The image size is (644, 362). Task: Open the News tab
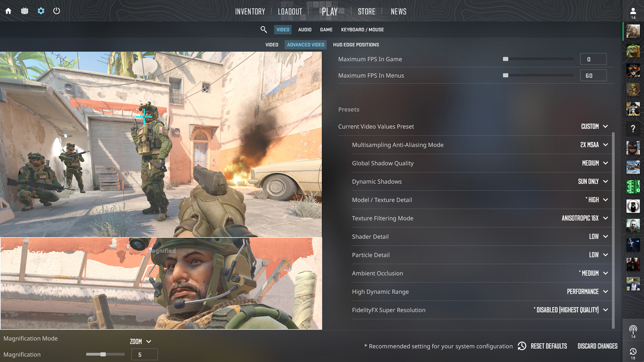click(398, 11)
